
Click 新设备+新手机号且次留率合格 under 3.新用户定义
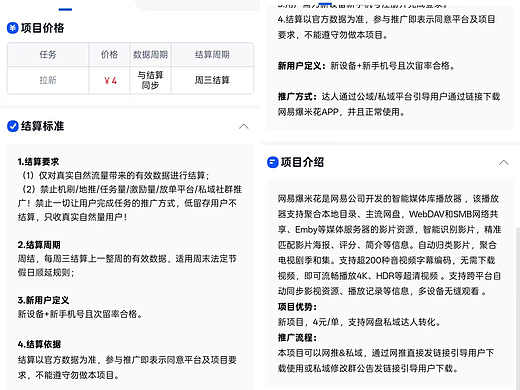coord(80,314)
